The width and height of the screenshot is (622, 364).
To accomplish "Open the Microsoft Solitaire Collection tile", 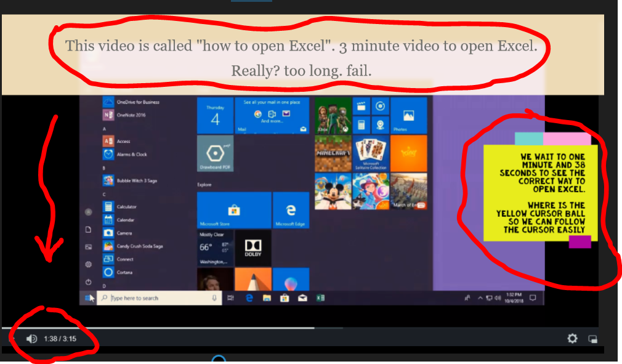I will click(x=371, y=153).
